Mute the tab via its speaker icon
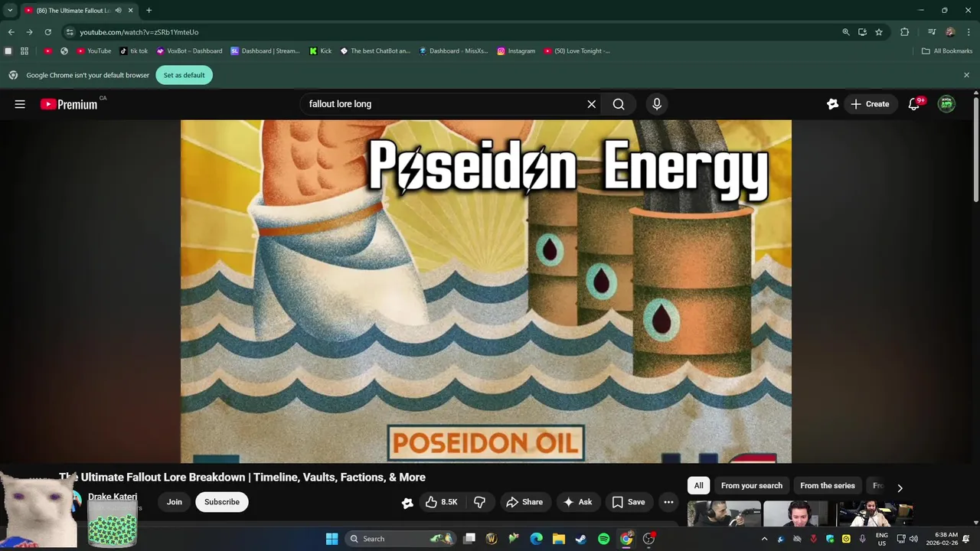Image resolution: width=980 pixels, height=551 pixels. click(118, 11)
